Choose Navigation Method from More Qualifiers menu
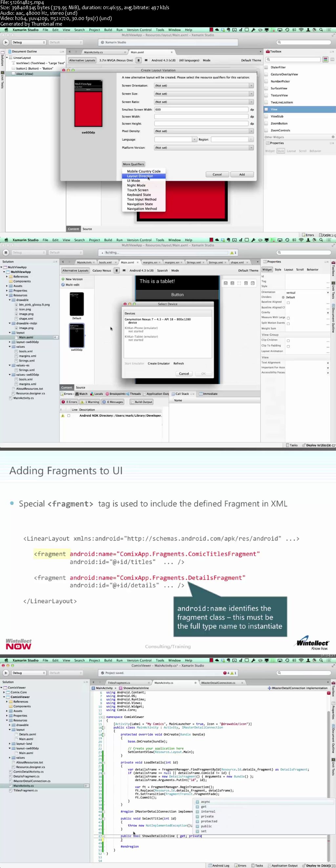The width and height of the screenshot is (336, 868). point(144,209)
